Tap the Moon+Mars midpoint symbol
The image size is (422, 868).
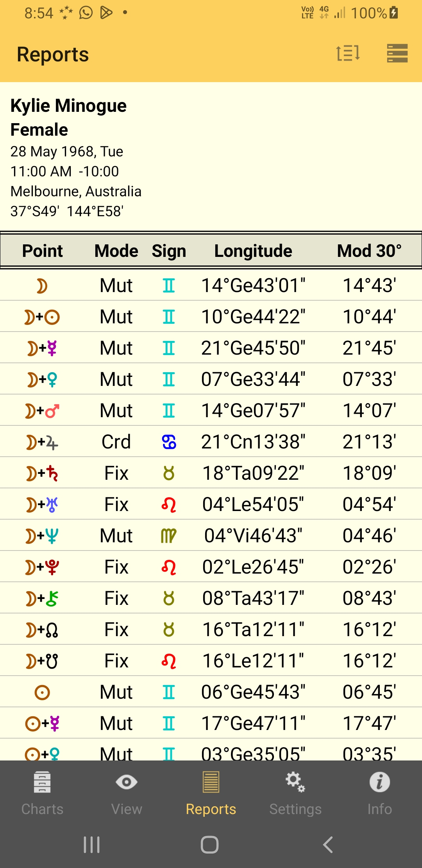click(x=42, y=411)
